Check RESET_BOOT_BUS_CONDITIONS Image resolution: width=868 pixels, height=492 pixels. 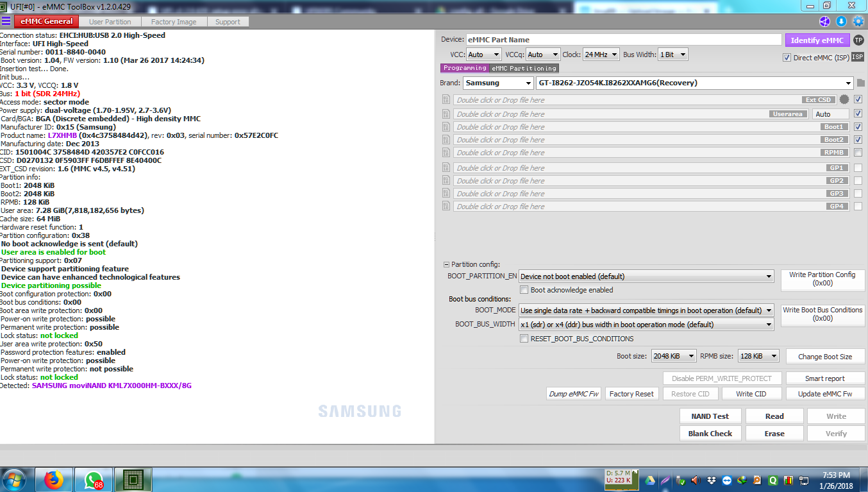(x=524, y=339)
